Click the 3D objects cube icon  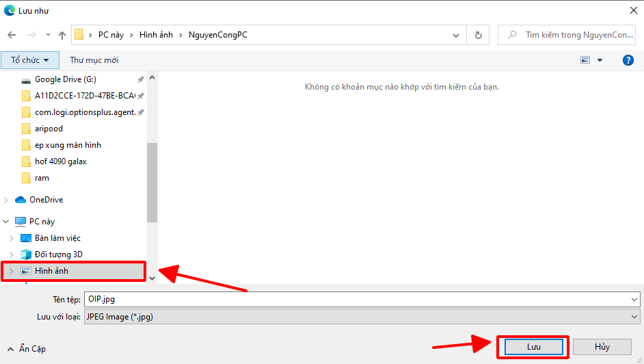(26, 255)
